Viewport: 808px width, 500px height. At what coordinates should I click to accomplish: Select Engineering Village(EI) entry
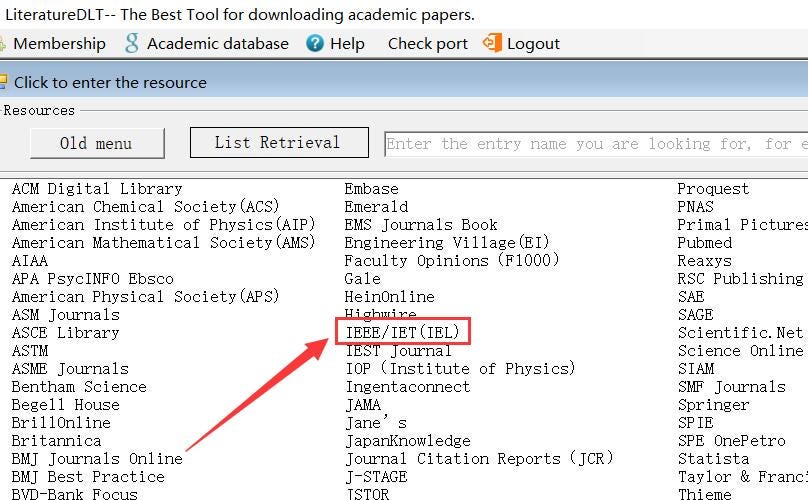pos(447,243)
